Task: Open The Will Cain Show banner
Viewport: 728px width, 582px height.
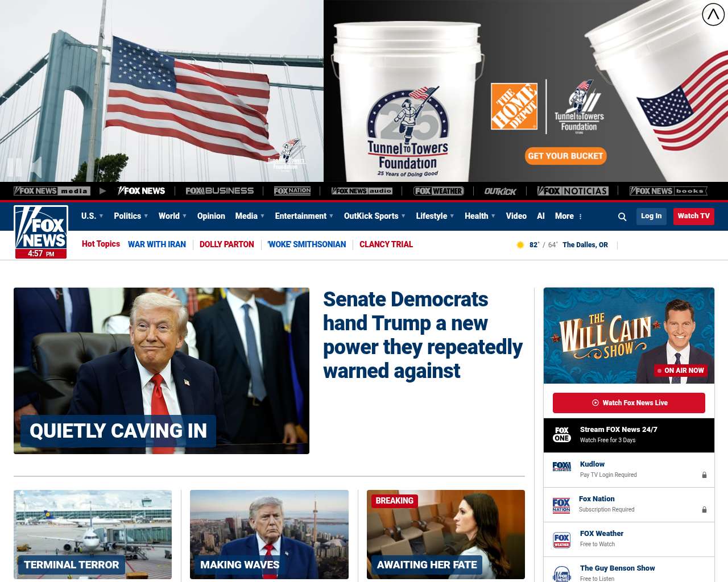Action: [x=629, y=335]
